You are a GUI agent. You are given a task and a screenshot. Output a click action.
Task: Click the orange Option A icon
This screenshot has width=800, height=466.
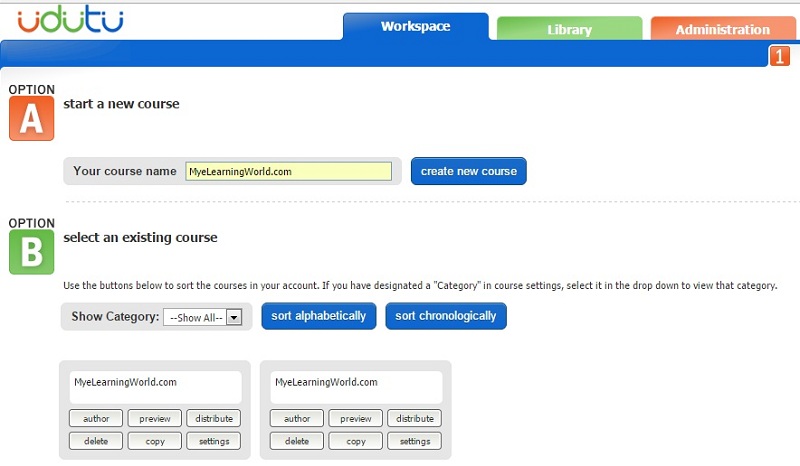pyautogui.click(x=31, y=118)
